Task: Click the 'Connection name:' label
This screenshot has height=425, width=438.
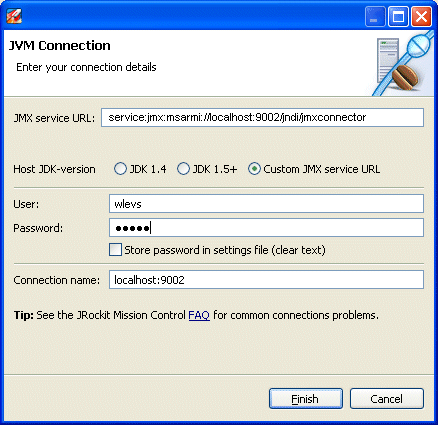Action: tap(57, 280)
